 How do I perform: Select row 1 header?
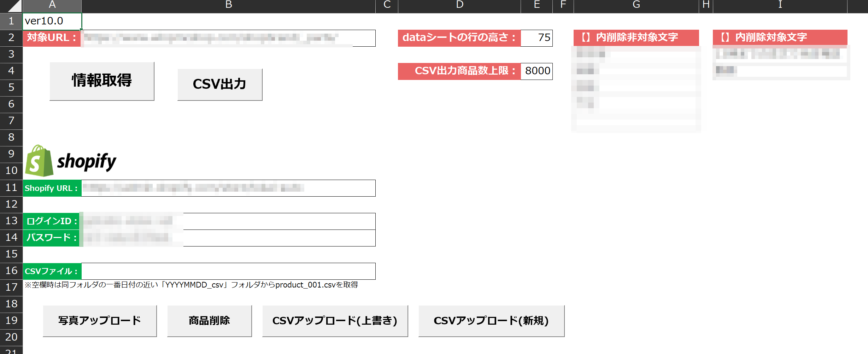coord(11,21)
